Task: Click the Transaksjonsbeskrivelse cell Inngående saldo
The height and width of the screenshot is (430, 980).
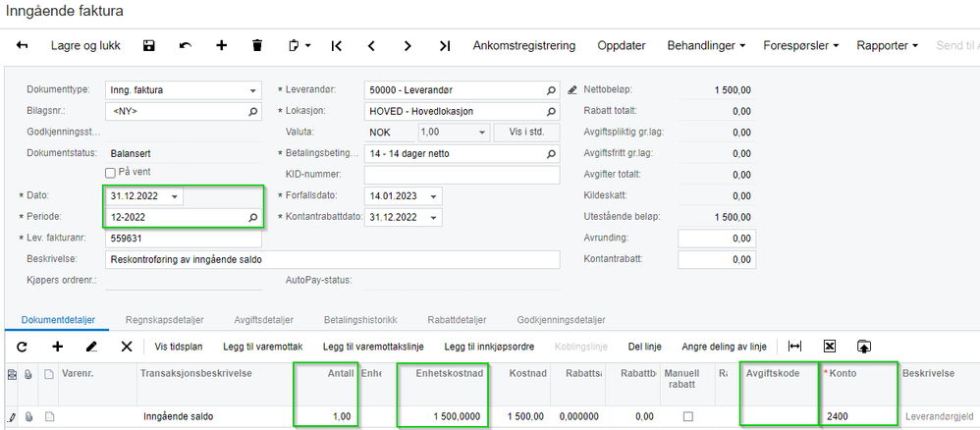Action: click(x=215, y=416)
